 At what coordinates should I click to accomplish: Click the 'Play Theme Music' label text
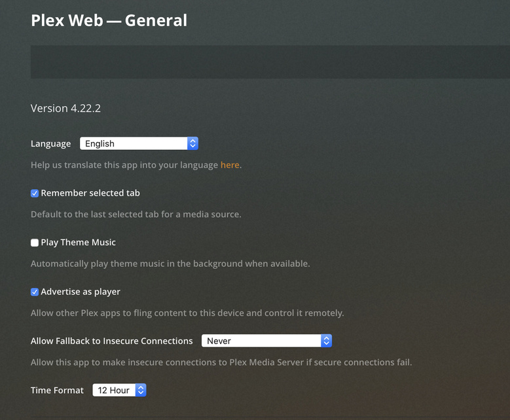[78, 243]
